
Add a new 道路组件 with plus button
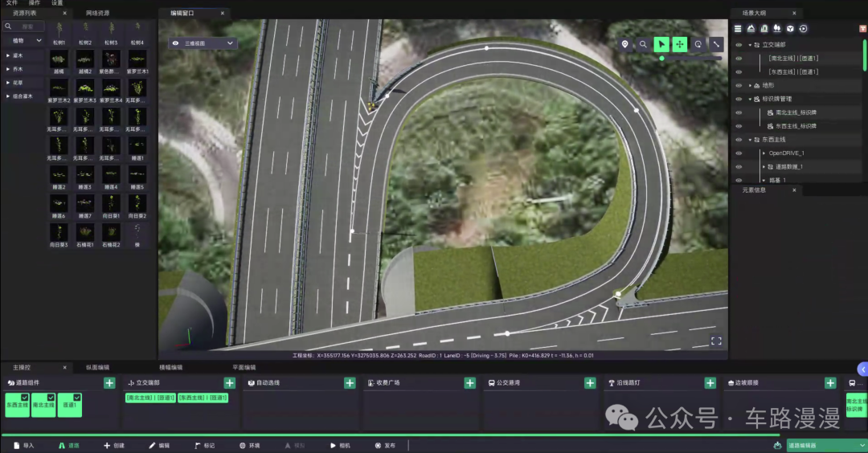[x=109, y=383]
